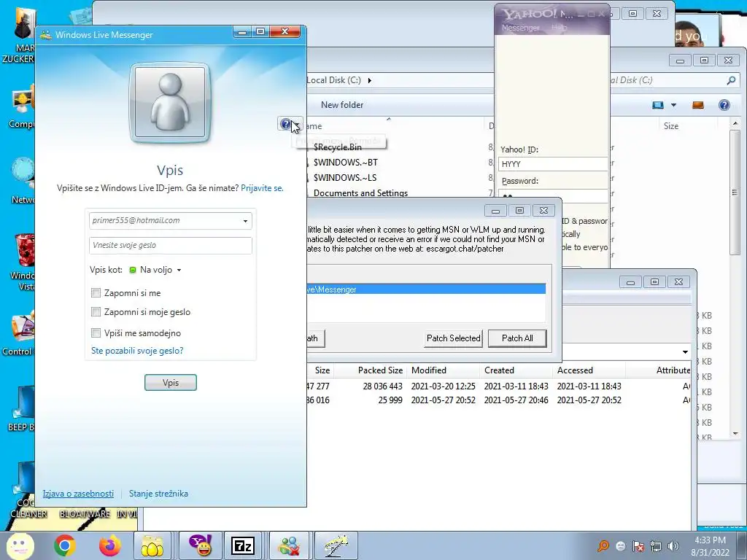Screen dimensions: 747x560
Task: Open the 'Izjava o zasebnosti' link
Action: pos(78,494)
